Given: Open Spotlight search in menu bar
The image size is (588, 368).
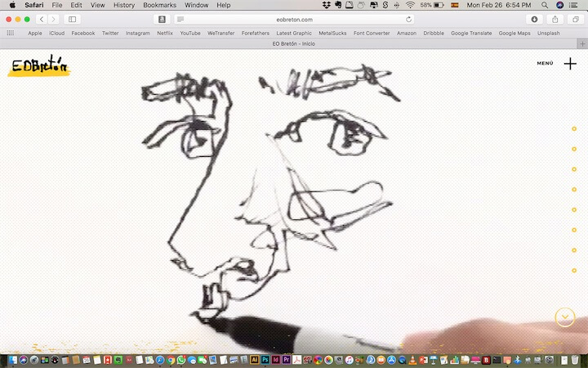Looking at the screenshot, I should (545, 5).
